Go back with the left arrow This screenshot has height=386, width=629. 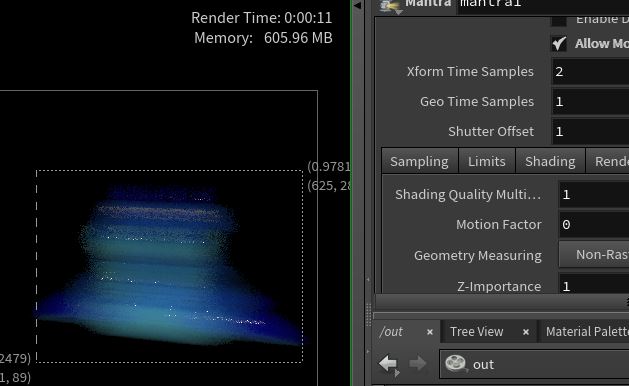pos(389,364)
